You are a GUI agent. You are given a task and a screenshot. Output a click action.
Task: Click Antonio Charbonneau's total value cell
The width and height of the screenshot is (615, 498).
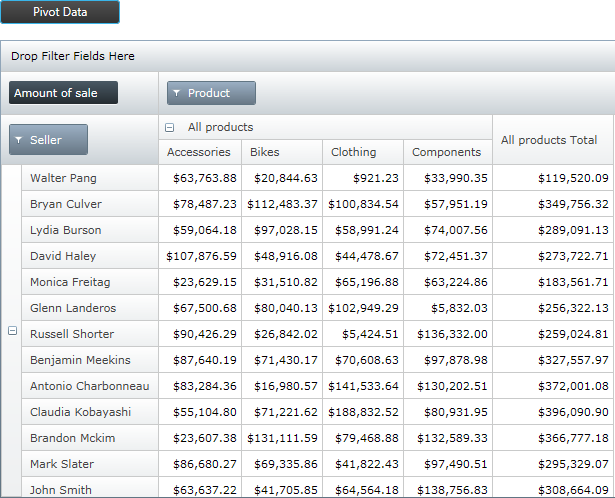click(552, 386)
